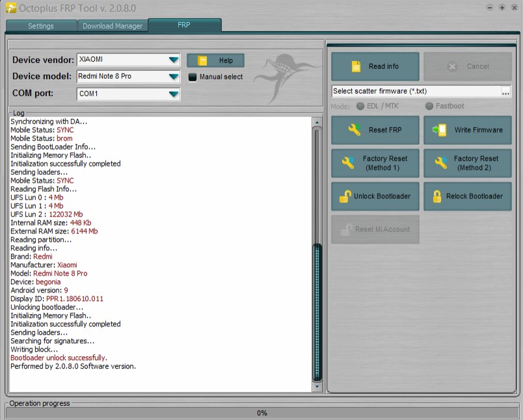The height and width of the screenshot is (420, 523).
Task: Click the Relock Bootloader closed padlock icon
Action: [x=437, y=196]
